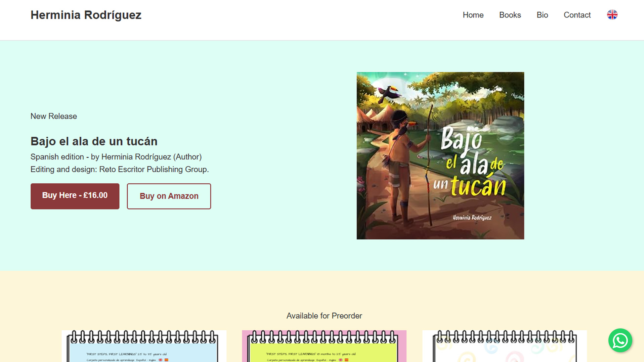The height and width of the screenshot is (362, 644).
Task: Open the Contact page
Action: (577, 15)
